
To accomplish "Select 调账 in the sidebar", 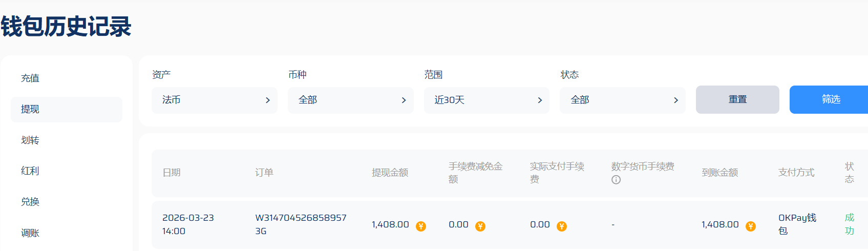I will [30, 233].
